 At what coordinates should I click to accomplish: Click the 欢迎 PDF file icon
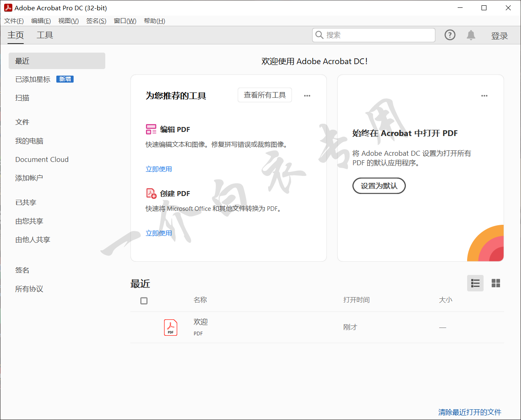(x=171, y=328)
